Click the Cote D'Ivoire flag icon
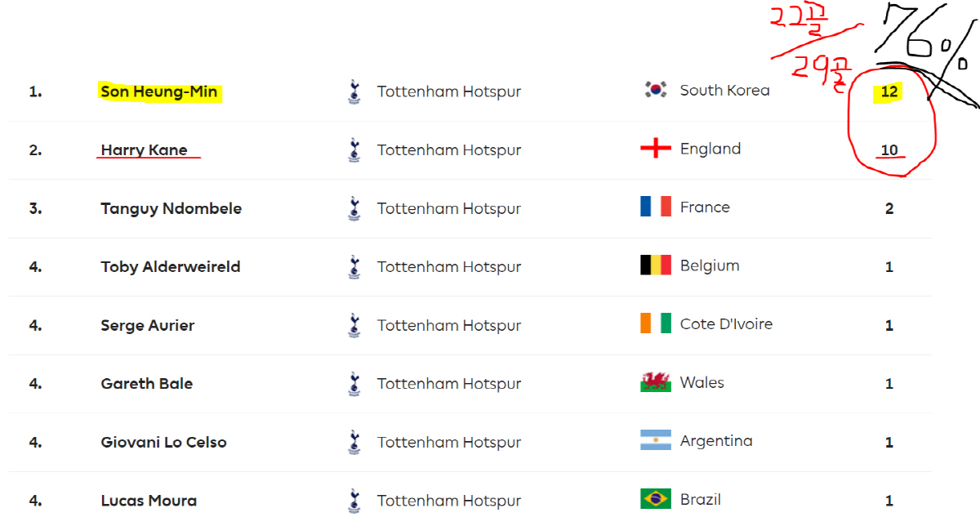This screenshot has width=980, height=526. (656, 323)
